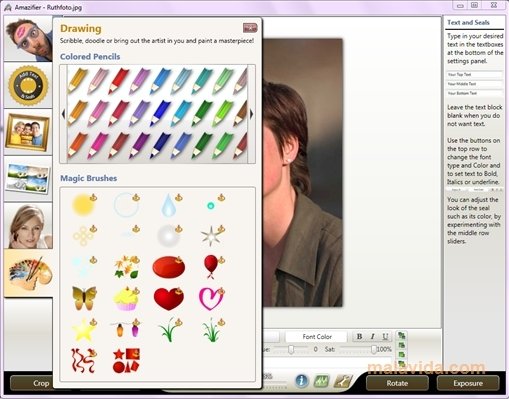This screenshot has height=399, width=509.
Task: Toggle Italic text formatting
Action: (372, 337)
